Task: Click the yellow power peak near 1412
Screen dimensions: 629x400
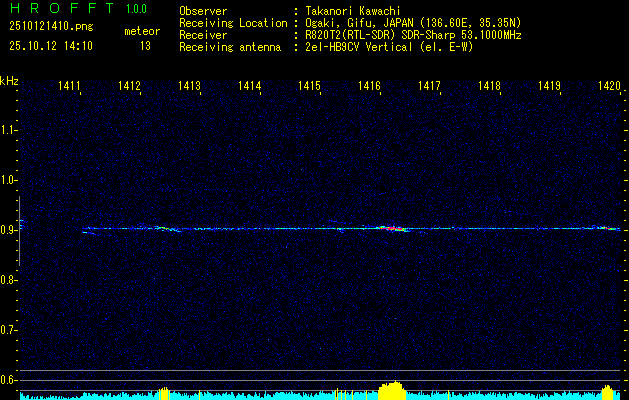Action: point(164,394)
